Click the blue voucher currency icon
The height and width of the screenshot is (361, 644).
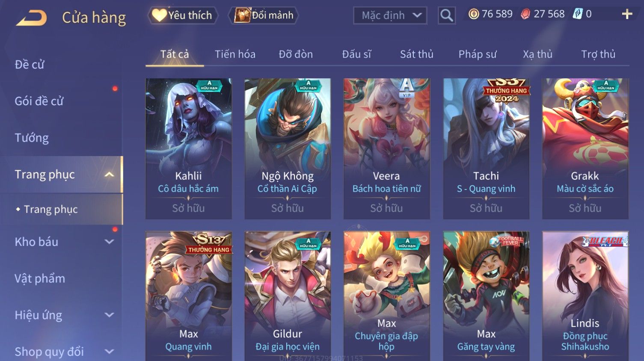(x=578, y=14)
